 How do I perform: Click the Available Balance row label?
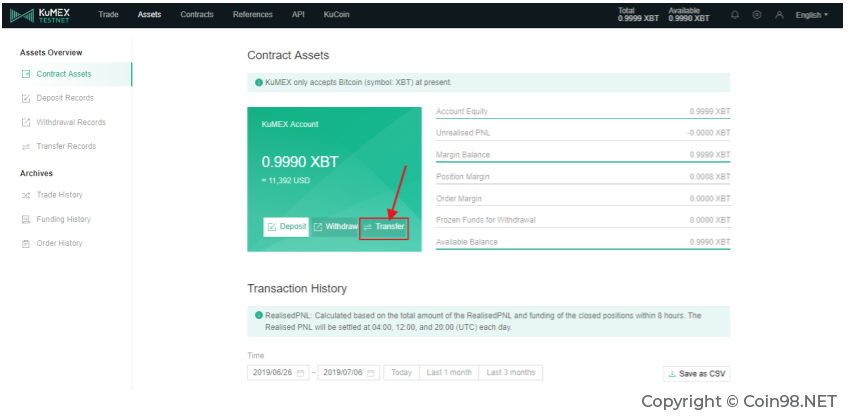pos(467,242)
